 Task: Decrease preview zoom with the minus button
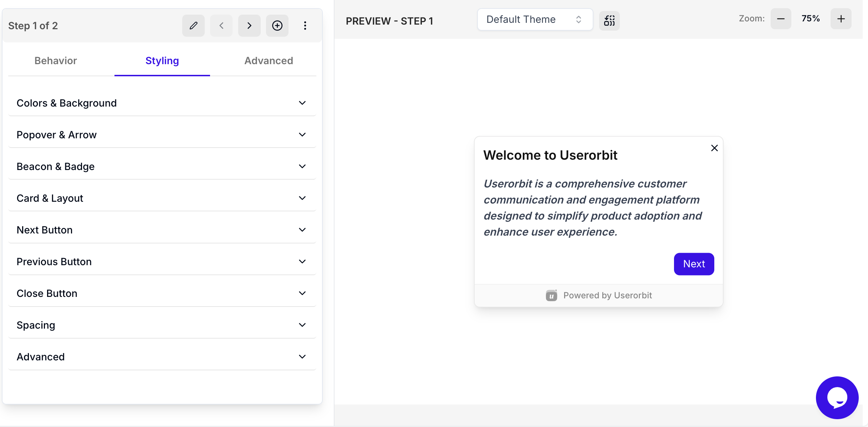point(781,19)
